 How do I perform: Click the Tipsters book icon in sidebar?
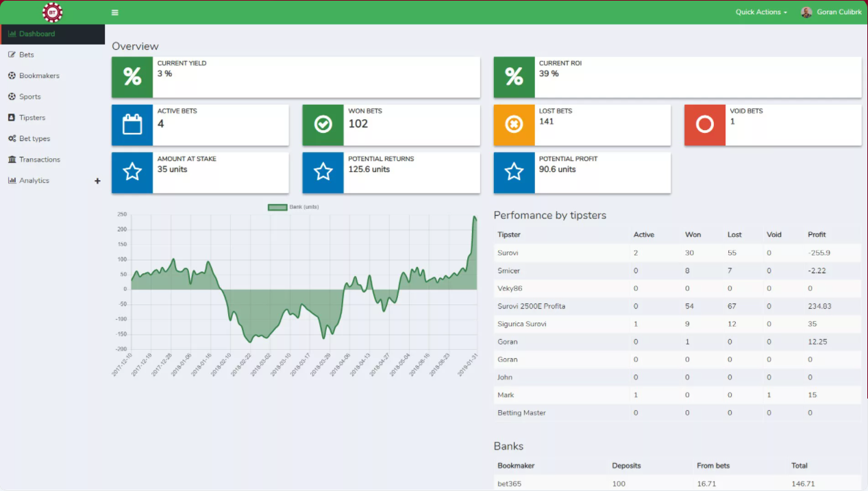12,118
